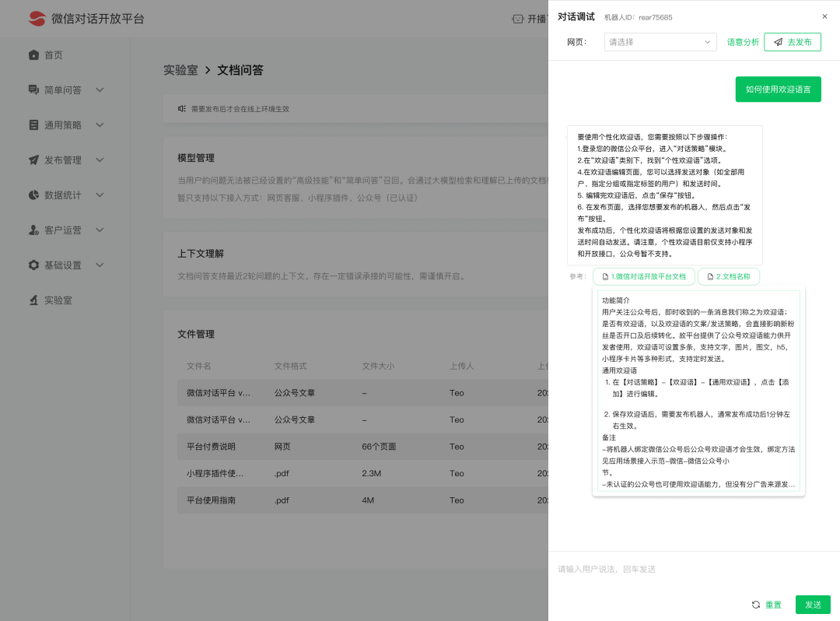Click the 机器人ID rear75685 text
This screenshot has width=840, height=621.
tap(638, 17)
